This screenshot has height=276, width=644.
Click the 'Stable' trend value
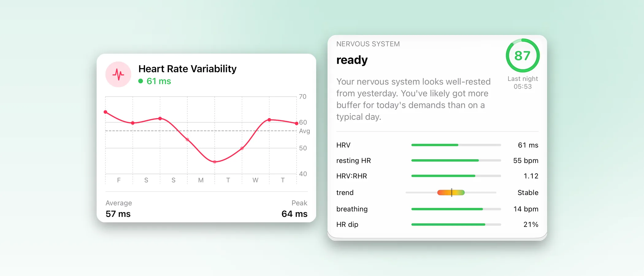[528, 193]
